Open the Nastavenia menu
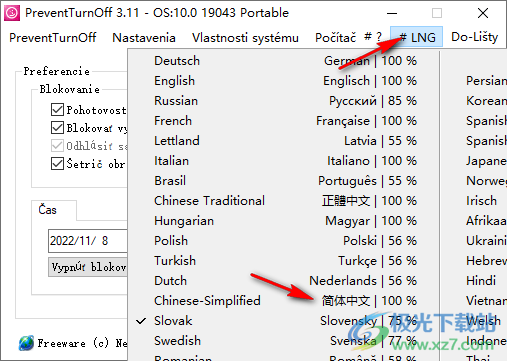The image size is (507, 361). tap(144, 37)
